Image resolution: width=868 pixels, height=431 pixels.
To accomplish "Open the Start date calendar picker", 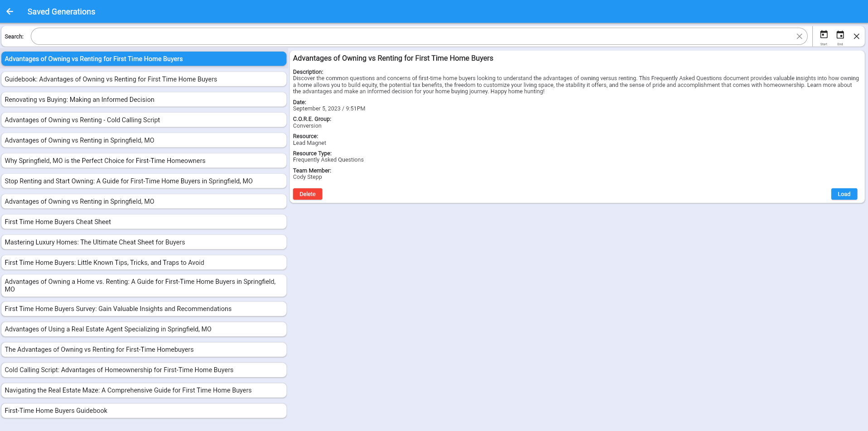I will point(824,35).
